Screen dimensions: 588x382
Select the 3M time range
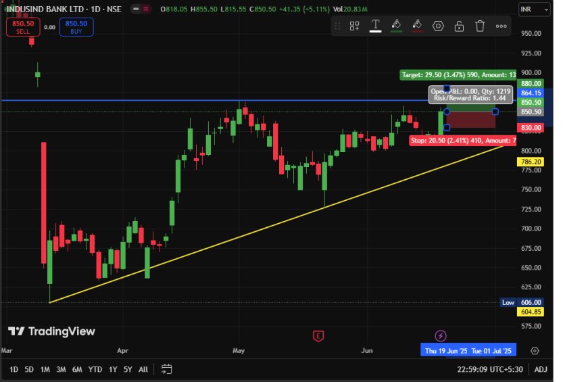(61, 370)
